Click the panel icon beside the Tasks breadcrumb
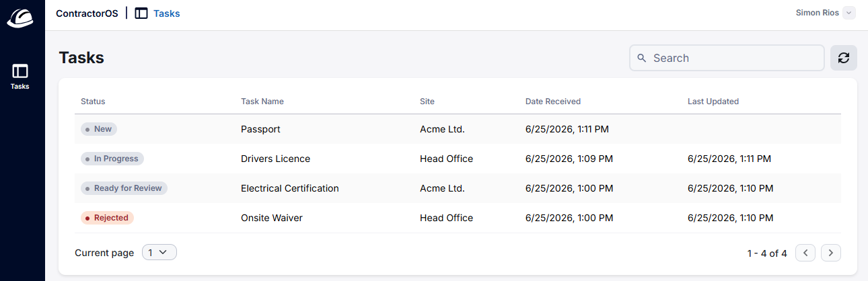This screenshot has width=868, height=281. click(141, 13)
